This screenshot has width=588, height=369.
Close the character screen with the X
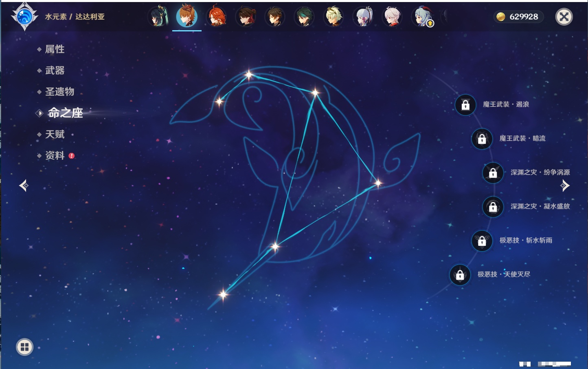(564, 17)
